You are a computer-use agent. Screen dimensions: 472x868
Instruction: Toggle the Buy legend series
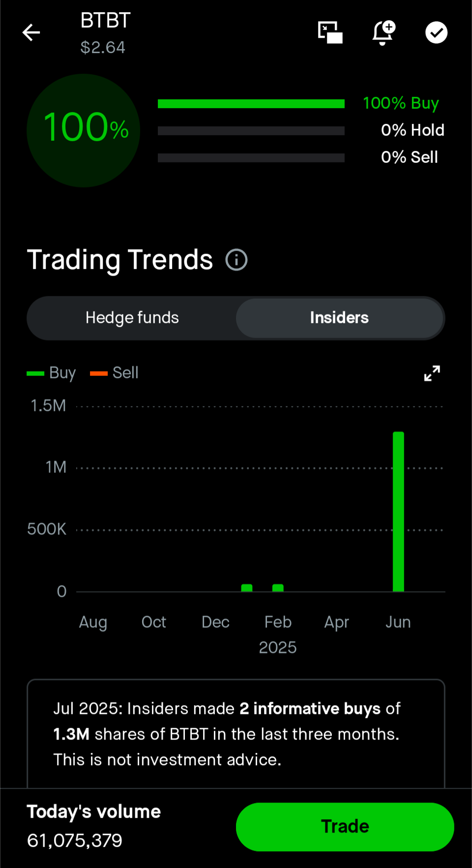pos(51,373)
